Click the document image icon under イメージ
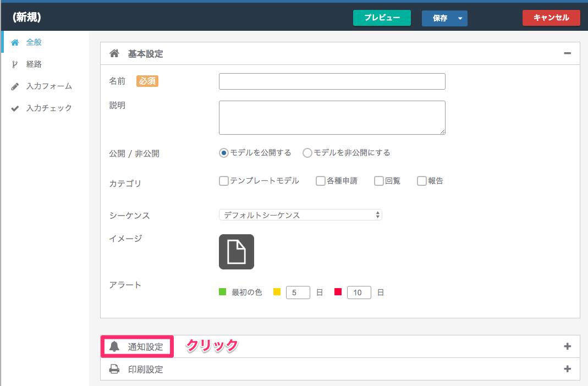Viewport: 588px width, 386px height. coord(237,252)
